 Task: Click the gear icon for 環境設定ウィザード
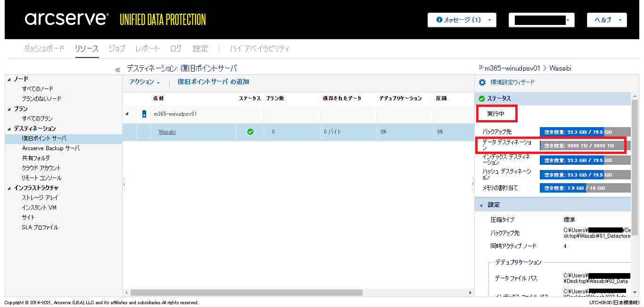click(x=482, y=82)
